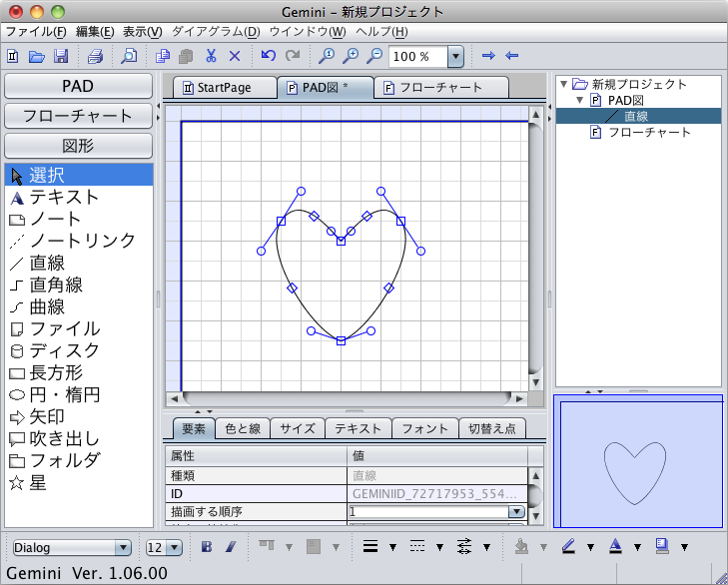
Task: Select the 直線 item in project tree
Action: tap(636, 116)
